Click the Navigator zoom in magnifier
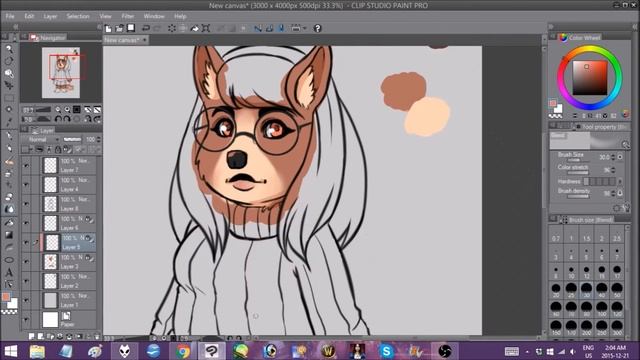This screenshot has width=640, height=360. pyautogui.click(x=67, y=110)
